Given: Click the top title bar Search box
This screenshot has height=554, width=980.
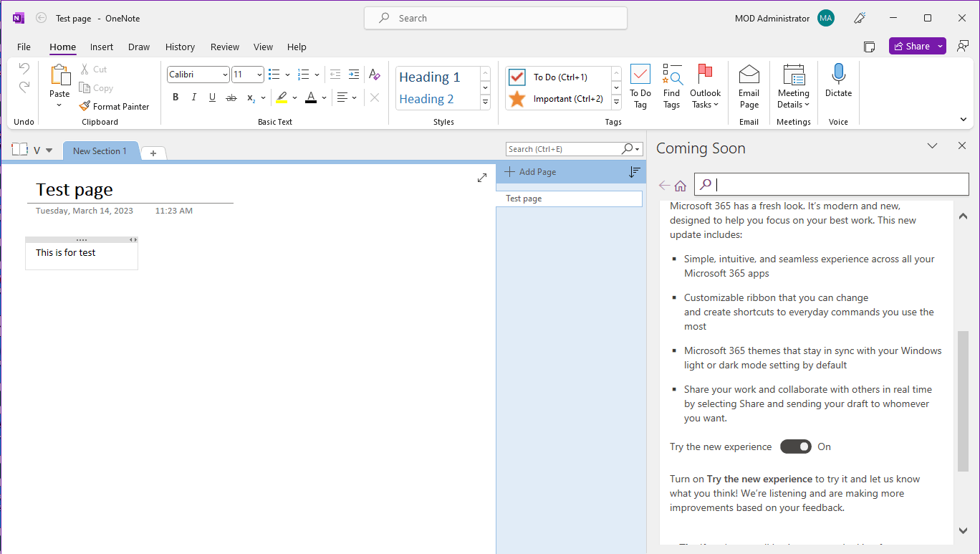Looking at the screenshot, I should point(496,18).
